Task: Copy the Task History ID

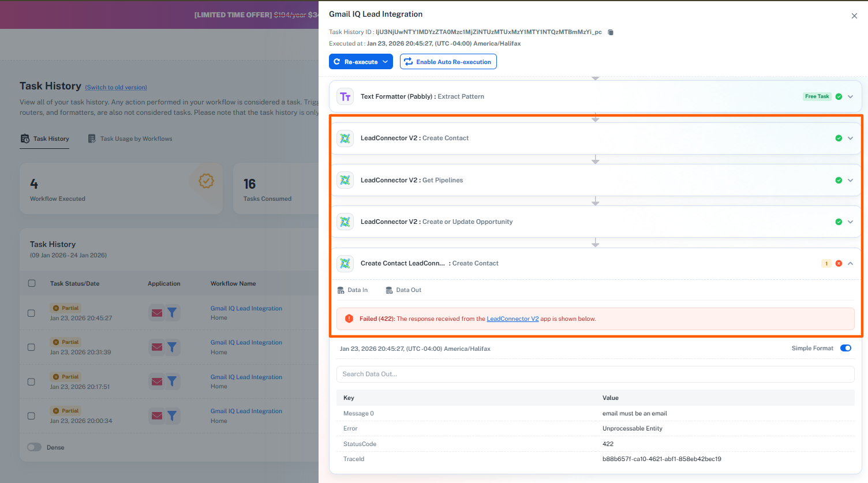Action: [611, 32]
